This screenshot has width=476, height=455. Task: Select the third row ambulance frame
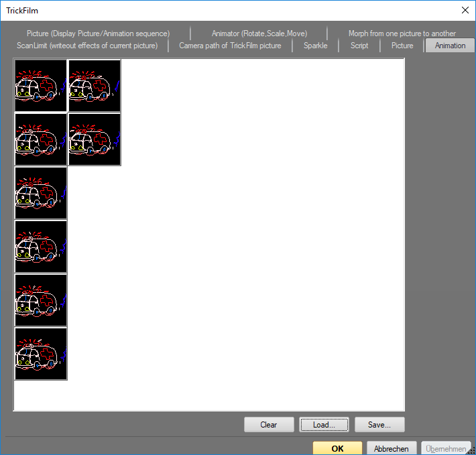pyautogui.click(x=40, y=193)
